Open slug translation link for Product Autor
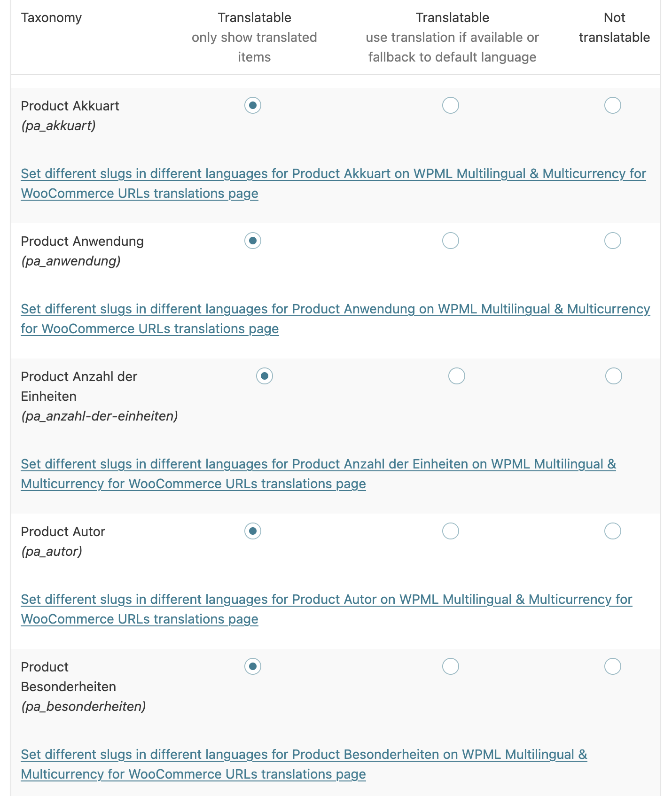The height and width of the screenshot is (796, 672). (x=326, y=600)
